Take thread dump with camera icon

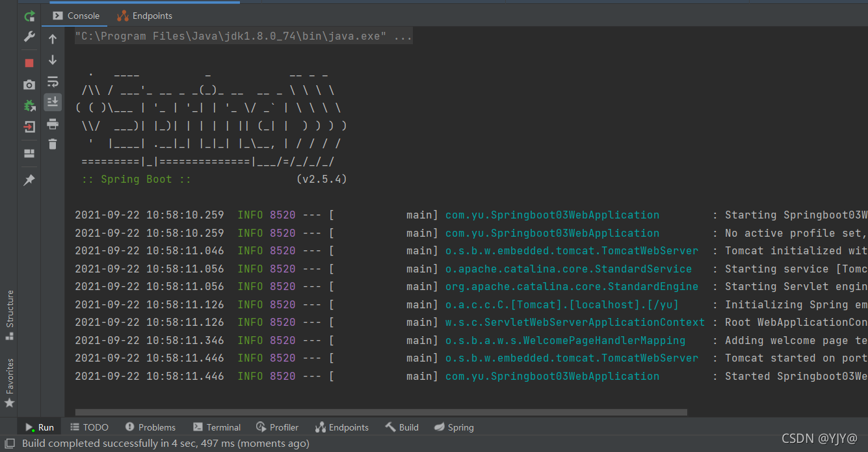(29, 85)
